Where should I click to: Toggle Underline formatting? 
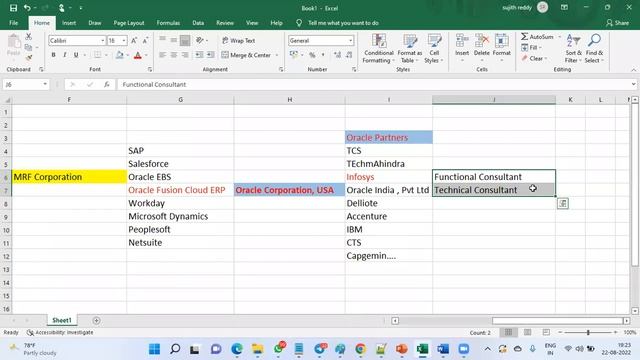point(76,55)
